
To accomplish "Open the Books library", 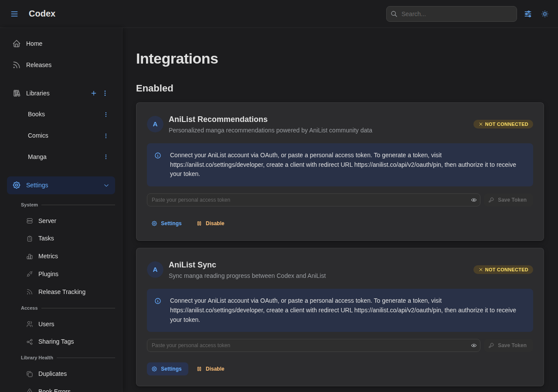I will click(x=36, y=114).
